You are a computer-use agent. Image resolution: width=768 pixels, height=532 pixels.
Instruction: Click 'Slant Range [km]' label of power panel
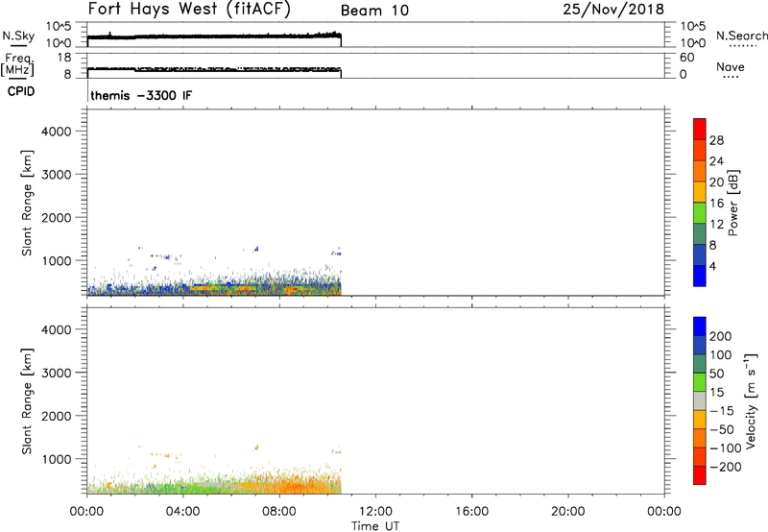pos(27,203)
